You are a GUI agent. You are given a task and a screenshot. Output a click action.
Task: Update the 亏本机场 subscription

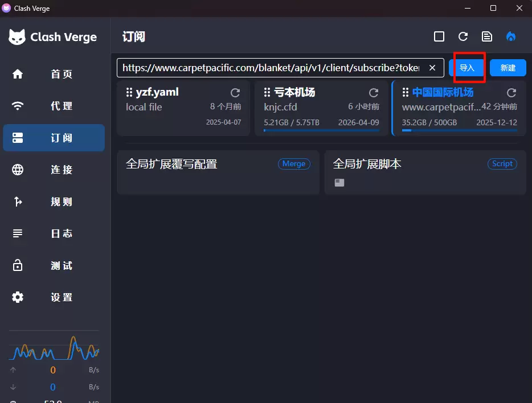point(374,92)
